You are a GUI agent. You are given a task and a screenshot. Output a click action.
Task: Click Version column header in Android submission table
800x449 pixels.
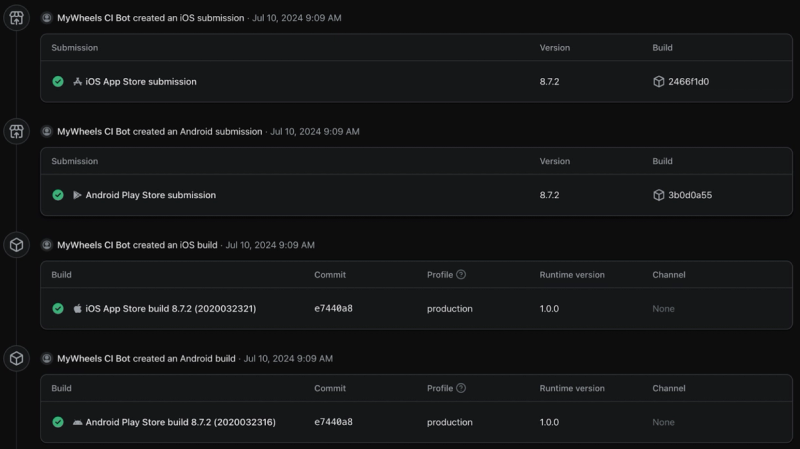pyautogui.click(x=555, y=161)
